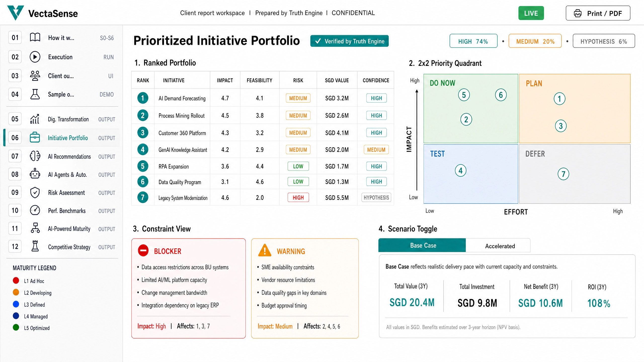
Task: Open the Dig. Transformation chart icon
Action: pyautogui.click(x=35, y=119)
